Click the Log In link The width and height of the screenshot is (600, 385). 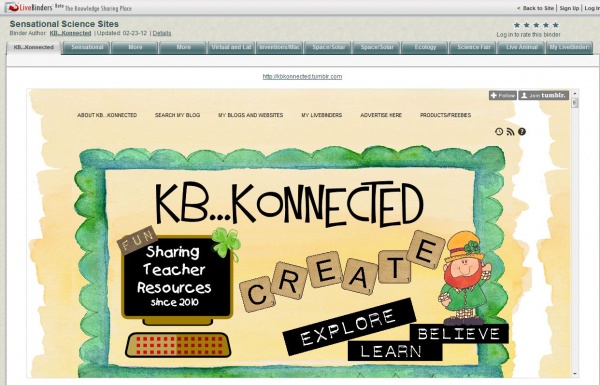click(x=592, y=8)
